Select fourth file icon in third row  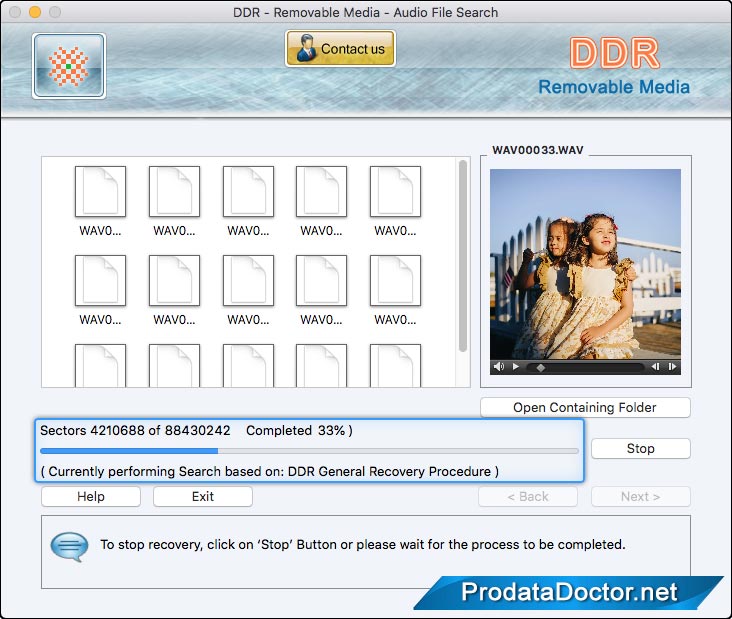click(321, 366)
